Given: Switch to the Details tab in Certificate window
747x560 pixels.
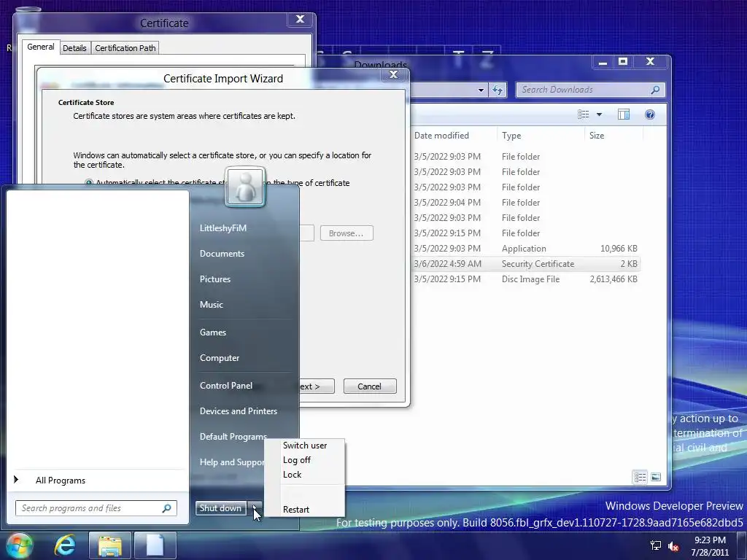Looking at the screenshot, I should 75,48.
